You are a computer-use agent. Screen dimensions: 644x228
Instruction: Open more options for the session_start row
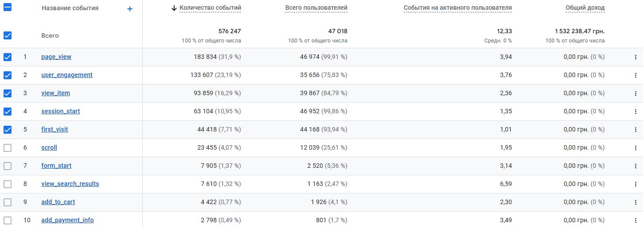636,112
